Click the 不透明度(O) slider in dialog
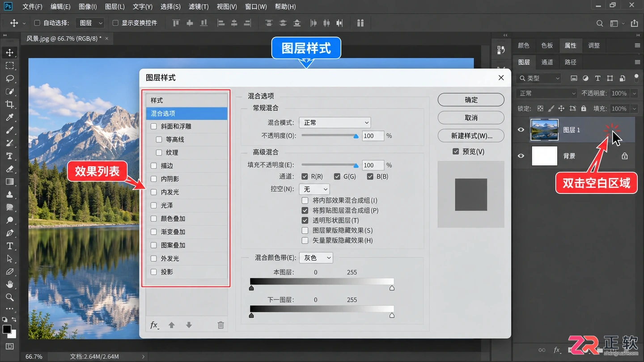 pos(330,135)
